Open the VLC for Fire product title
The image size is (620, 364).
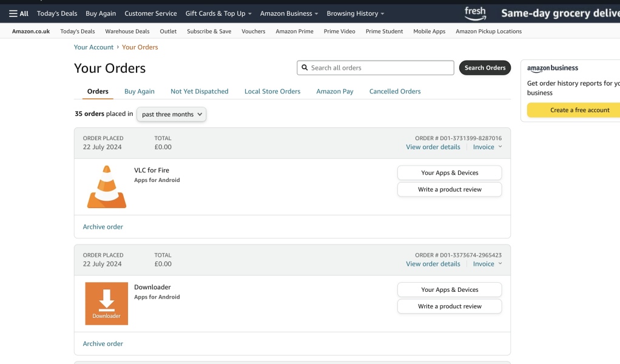click(152, 170)
